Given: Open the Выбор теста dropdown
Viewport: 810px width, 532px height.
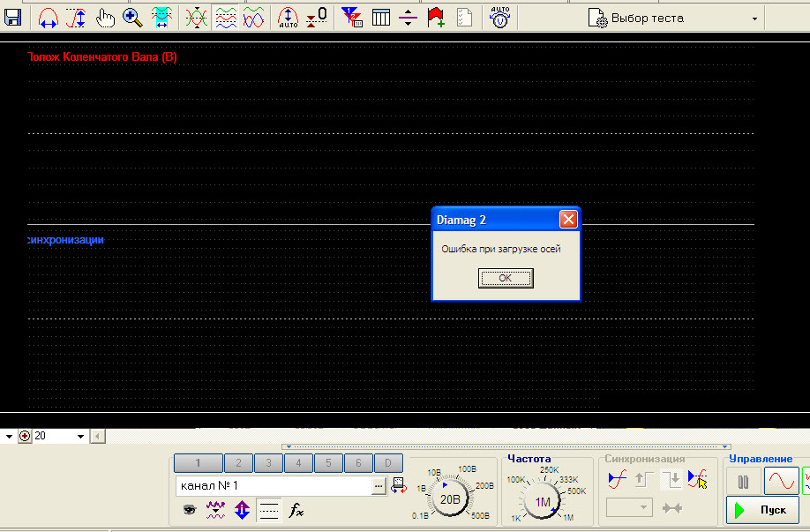Looking at the screenshot, I should click(754, 19).
